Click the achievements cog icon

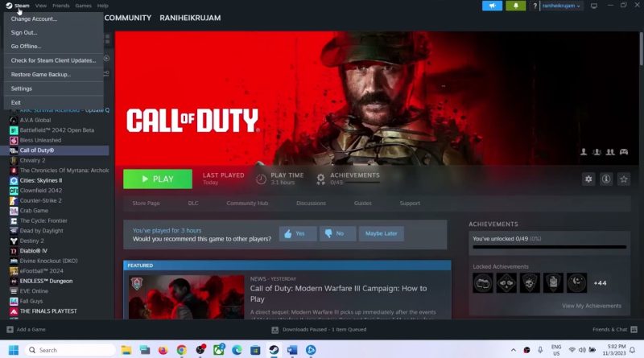[320, 179]
